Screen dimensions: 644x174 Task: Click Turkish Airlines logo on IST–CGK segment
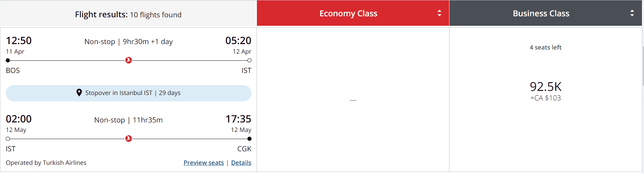[x=128, y=139]
